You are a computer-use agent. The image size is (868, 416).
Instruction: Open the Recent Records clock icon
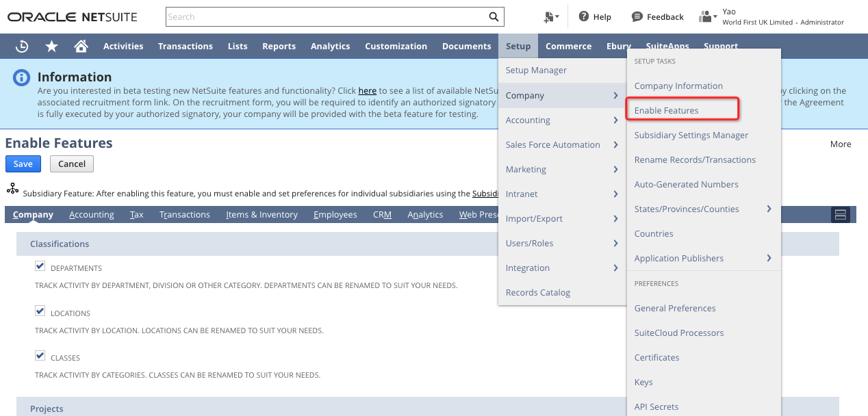click(x=22, y=46)
